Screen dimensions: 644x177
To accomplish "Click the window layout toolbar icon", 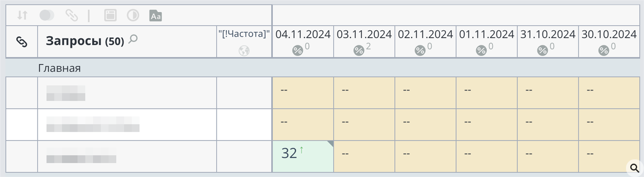I will click(110, 16).
